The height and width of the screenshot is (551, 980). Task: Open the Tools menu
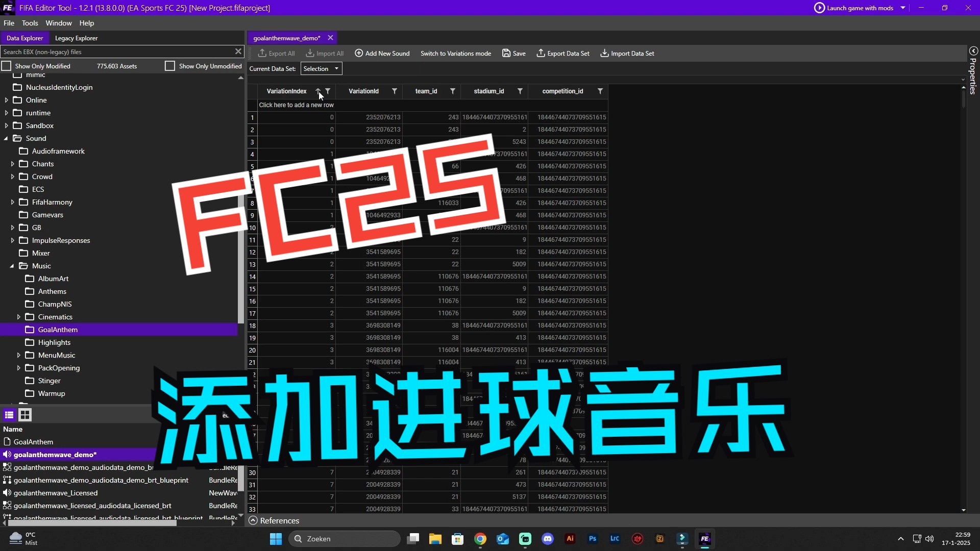(30, 23)
